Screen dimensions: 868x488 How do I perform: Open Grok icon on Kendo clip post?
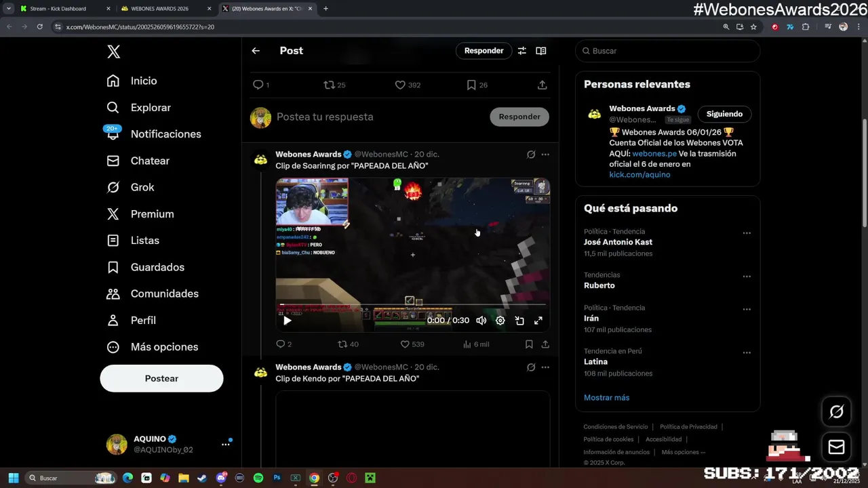tap(531, 367)
